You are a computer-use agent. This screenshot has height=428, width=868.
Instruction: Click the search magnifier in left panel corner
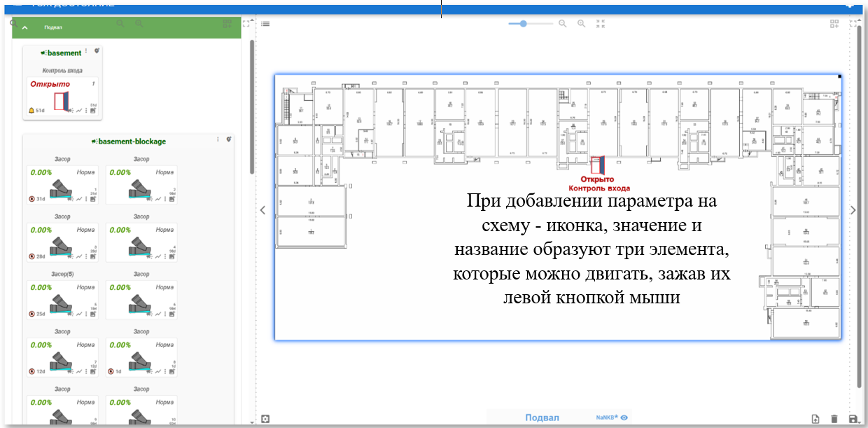pos(14,22)
